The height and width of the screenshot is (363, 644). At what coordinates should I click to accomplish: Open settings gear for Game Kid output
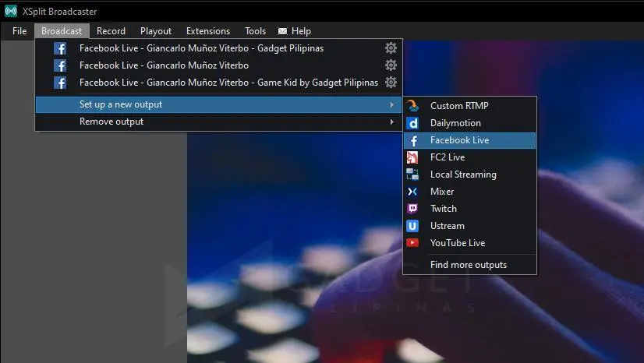pos(391,83)
